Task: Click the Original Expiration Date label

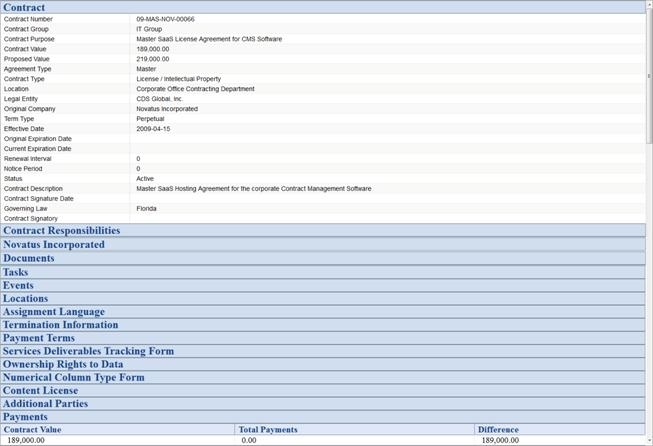Action: 38,139
